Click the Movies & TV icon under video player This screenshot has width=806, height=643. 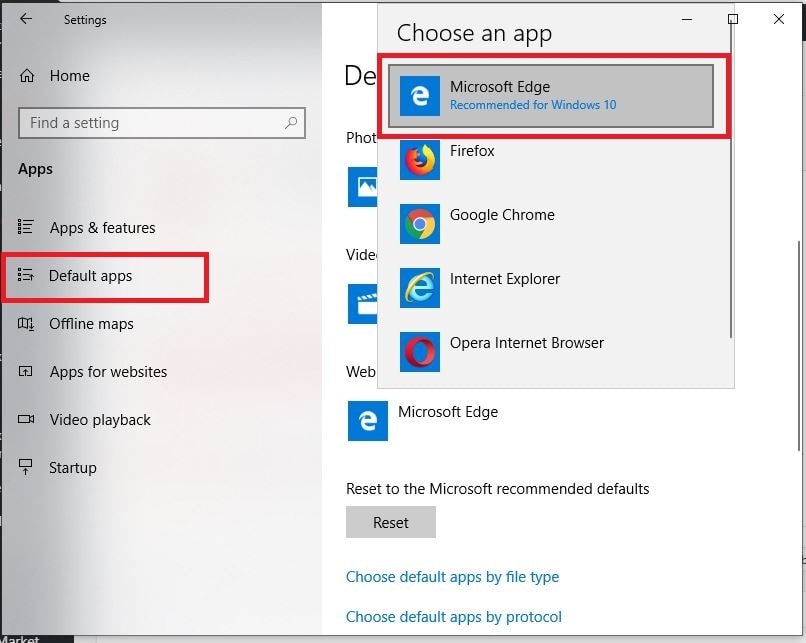click(x=362, y=304)
